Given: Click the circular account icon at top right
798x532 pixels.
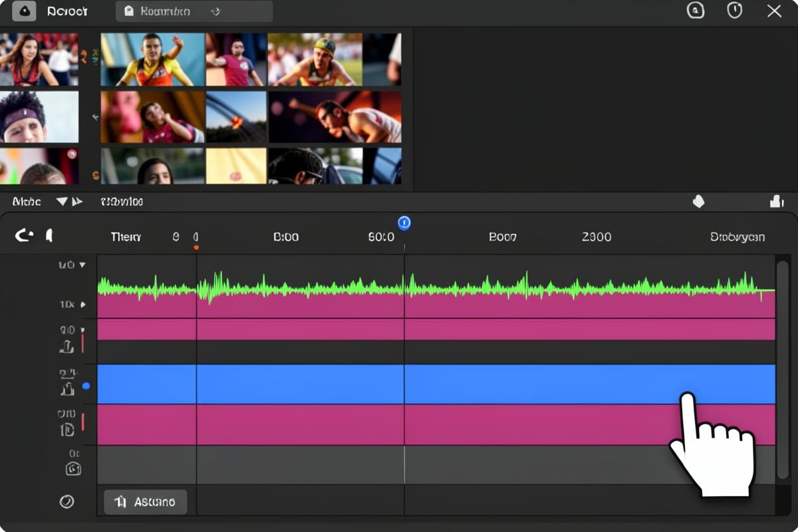Looking at the screenshot, I should click(696, 11).
